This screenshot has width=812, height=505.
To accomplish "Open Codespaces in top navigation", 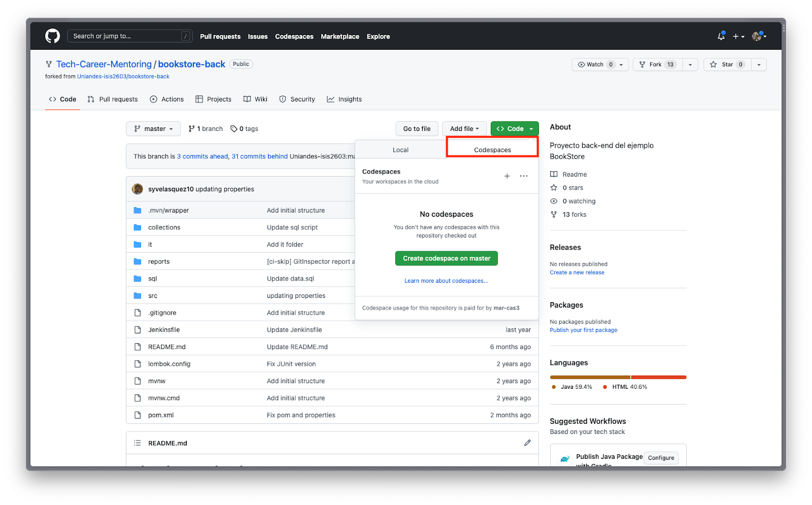I will coord(294,37).
